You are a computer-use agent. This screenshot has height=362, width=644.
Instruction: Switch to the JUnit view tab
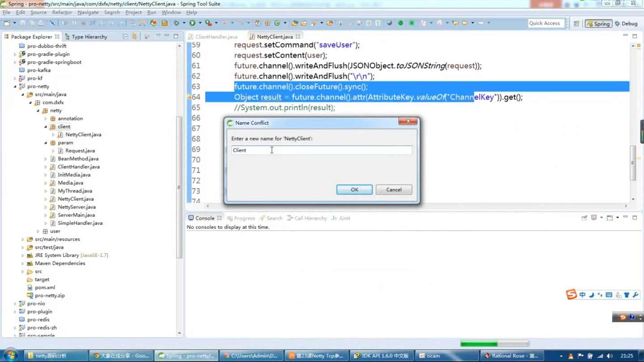341,218
